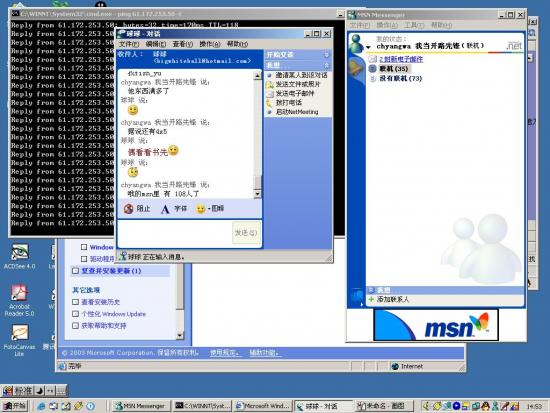The width and height of the screenshot is (550, 413).
Task: Click the speaker volume tray icon
Action: point(426,406)
